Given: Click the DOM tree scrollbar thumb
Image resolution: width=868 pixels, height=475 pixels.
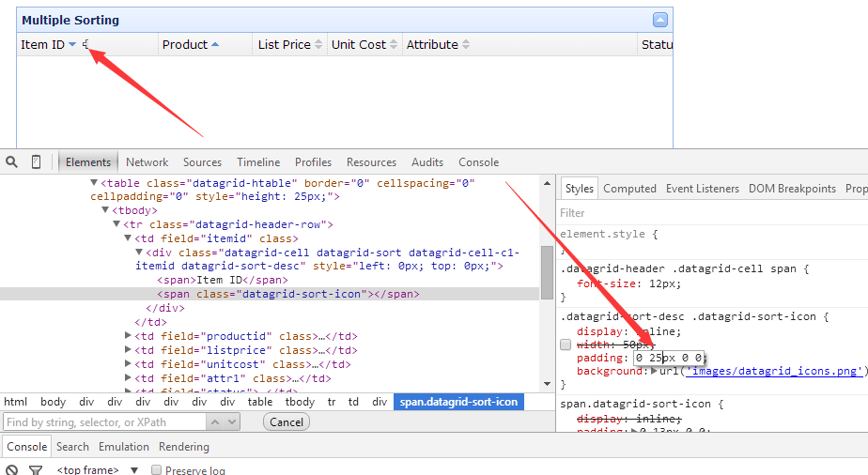Looking at the screenshot, I should pos(547,271).
